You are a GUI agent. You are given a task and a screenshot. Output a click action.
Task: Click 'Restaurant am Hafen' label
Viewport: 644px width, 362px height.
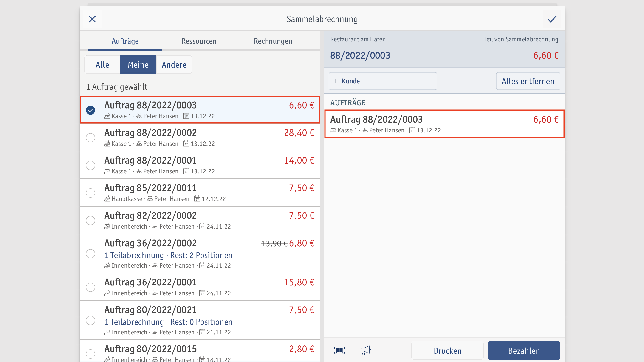tap(358, 39)
